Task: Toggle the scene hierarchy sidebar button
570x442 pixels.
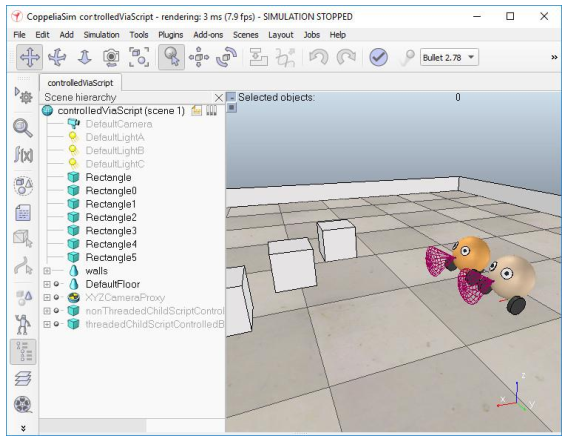Action: [23, 351]
